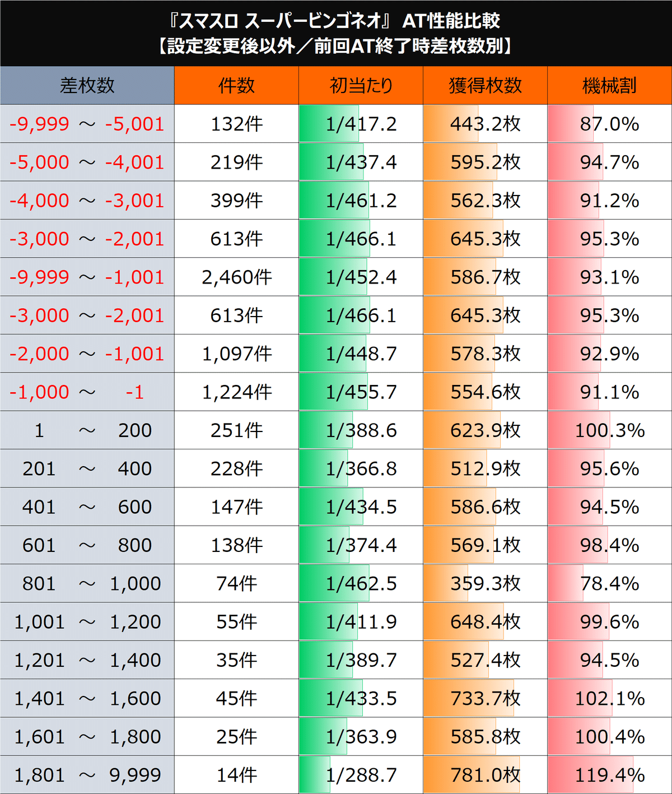Image resolution: width=672 pixels, height=794 pixels.
Task: Select the 102.1% cell
Action: (x=609, y=698)
